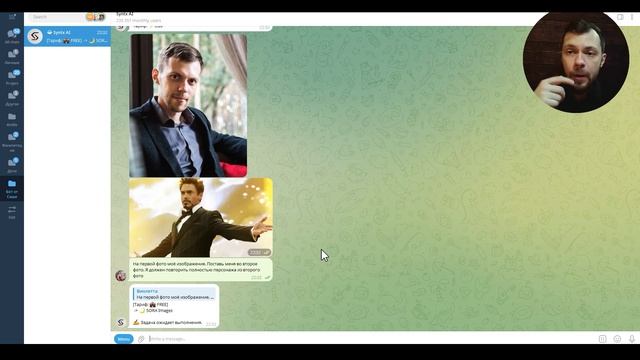
Task: Switch to the Личные folder
Action: click(x=12, y=56)
